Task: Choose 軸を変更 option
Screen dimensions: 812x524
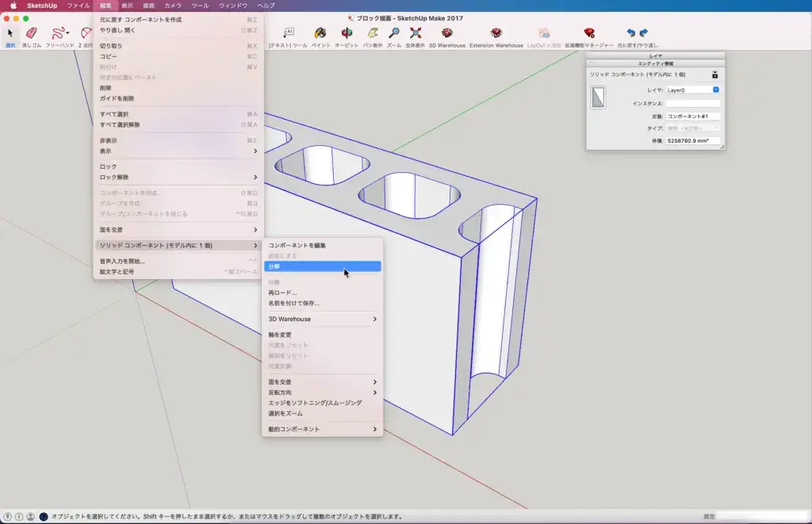Action: 322,335
